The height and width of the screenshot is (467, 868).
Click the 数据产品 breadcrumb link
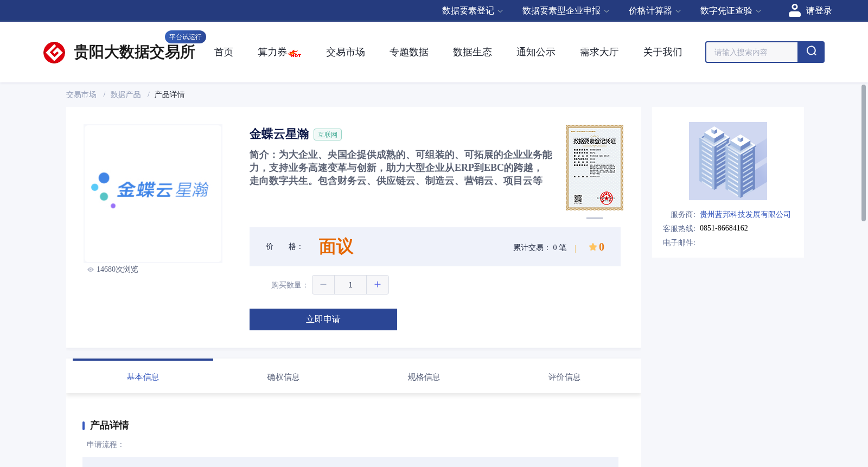(126, 94)
